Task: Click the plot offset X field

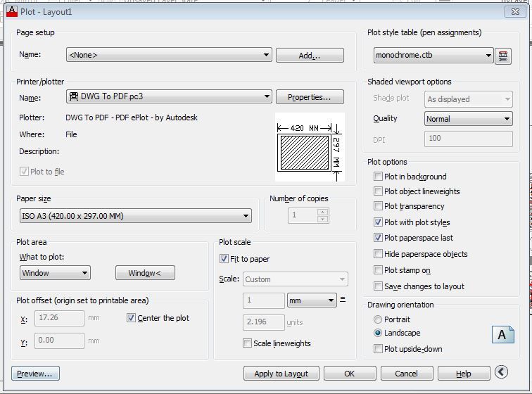Action: click(x=59, y=318)
